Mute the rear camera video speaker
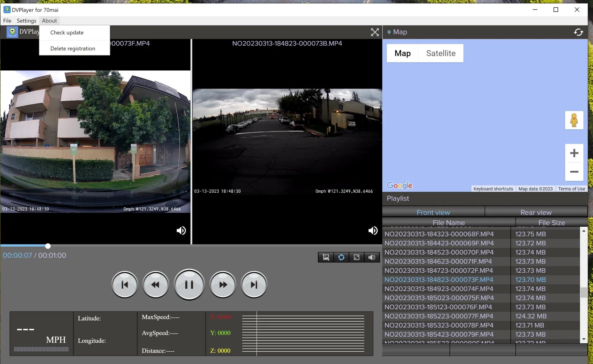The height and width of the screenshot is (364, 593). coord(373,231)
